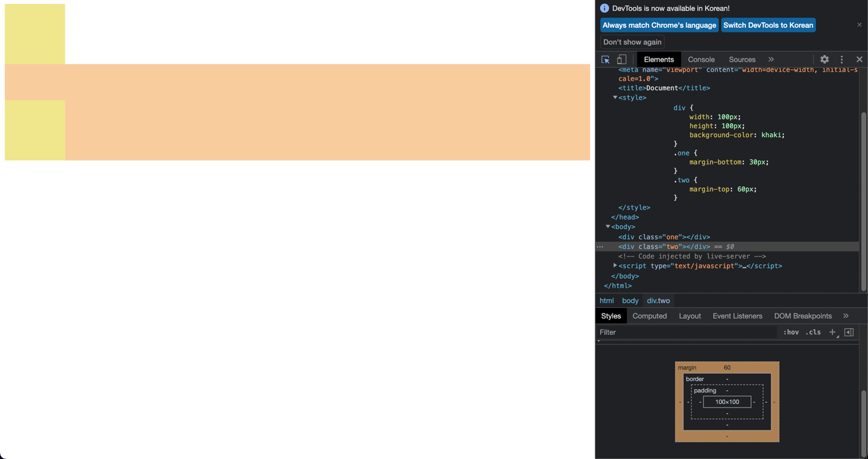Click the closing body tag line
This screenshot has width=868, height=459.
625,276
